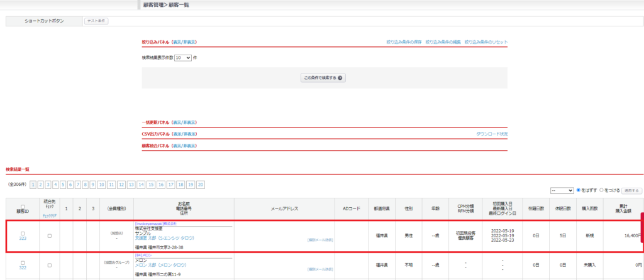Image resolution: width=644 pixels, height=280 pixels.
Task: Click address 福井県 福井市二の宮11-9
Action: click(157, 274)
